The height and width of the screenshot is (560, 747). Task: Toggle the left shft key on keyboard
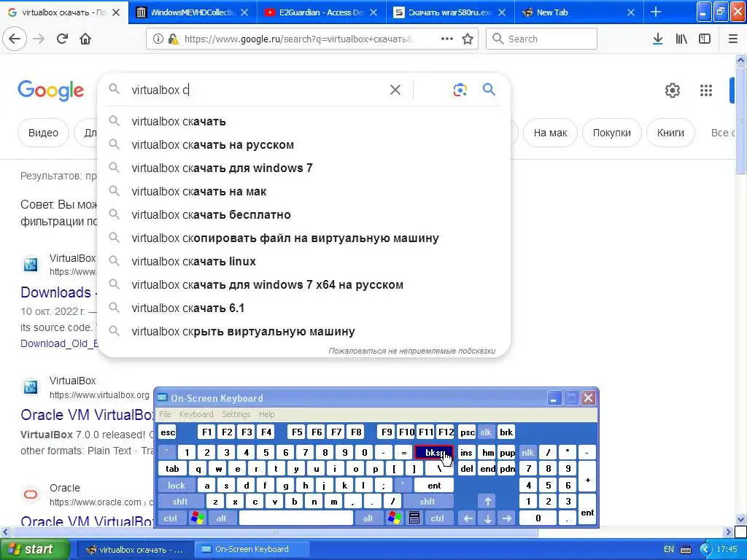coord(180,502)
